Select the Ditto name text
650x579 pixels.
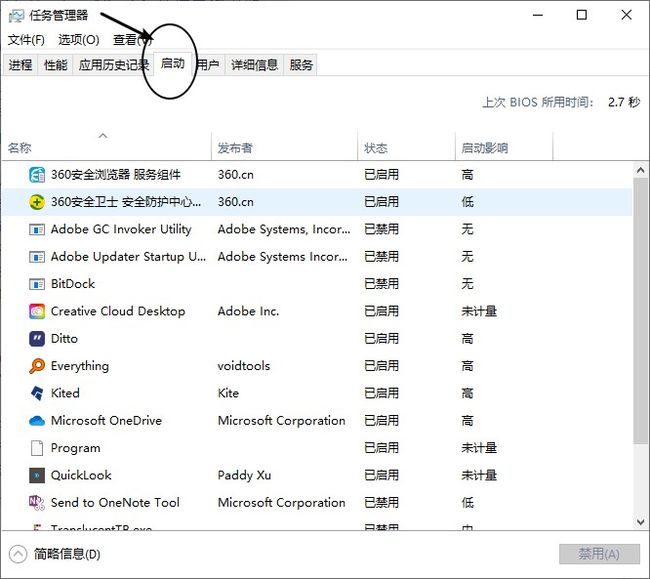(64, 339)
